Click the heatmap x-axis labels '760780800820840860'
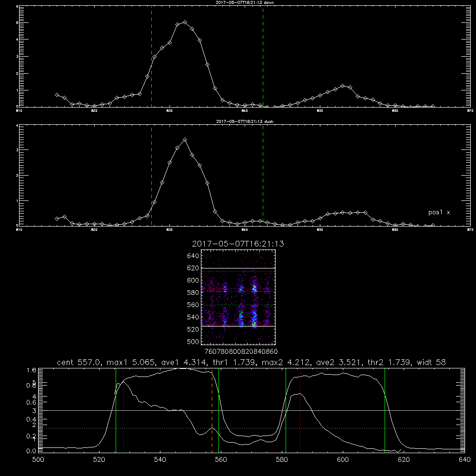 tap(241, 352)
